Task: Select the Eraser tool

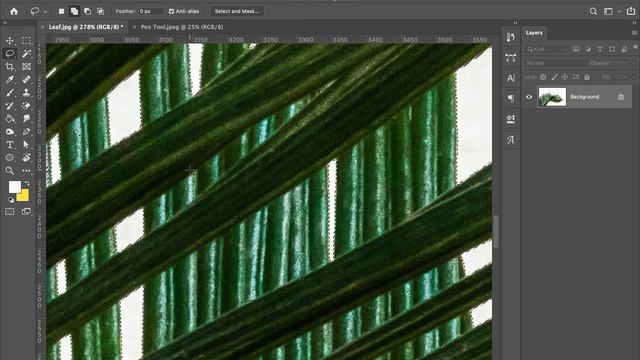Action: [26, 106]
